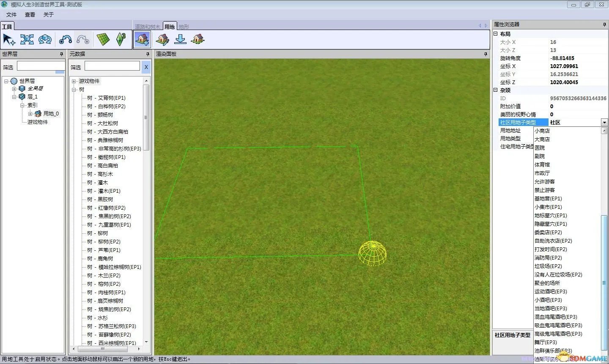The image size is (609, 364).
Task: Switch to the 用地 tab
Action: tap(170, 26)
